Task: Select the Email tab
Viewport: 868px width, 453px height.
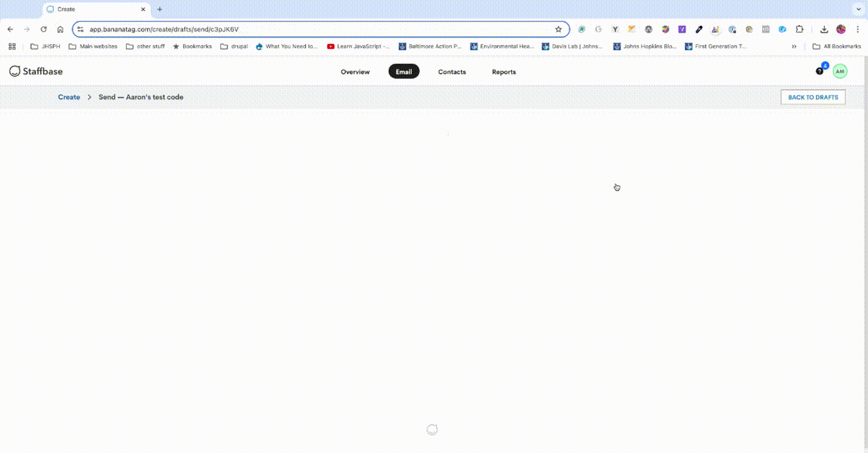Action: click(x=404, y=72)
